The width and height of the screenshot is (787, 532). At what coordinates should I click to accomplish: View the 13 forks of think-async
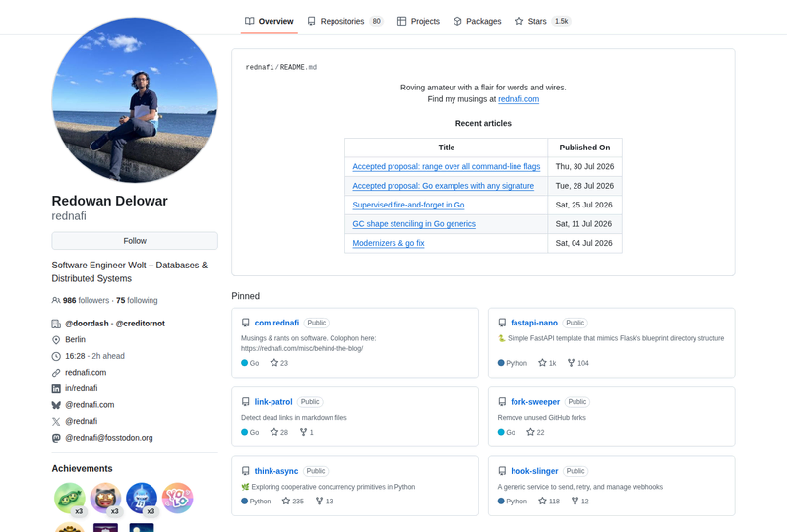324,502
